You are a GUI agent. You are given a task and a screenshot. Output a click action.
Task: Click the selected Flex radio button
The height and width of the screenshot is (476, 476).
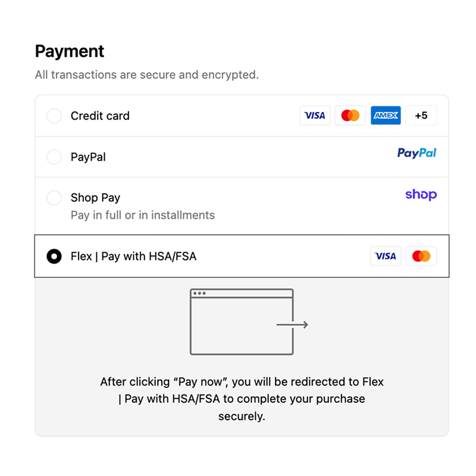54,256
